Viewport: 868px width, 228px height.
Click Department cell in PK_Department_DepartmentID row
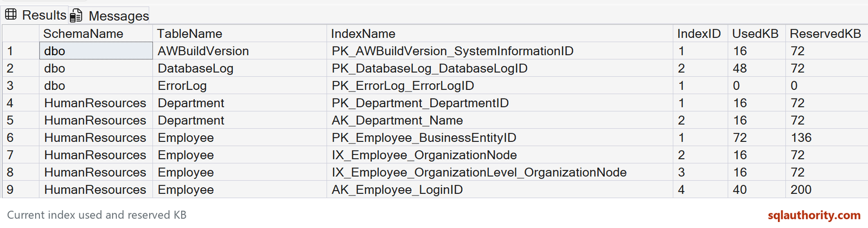tap(240, 103)
